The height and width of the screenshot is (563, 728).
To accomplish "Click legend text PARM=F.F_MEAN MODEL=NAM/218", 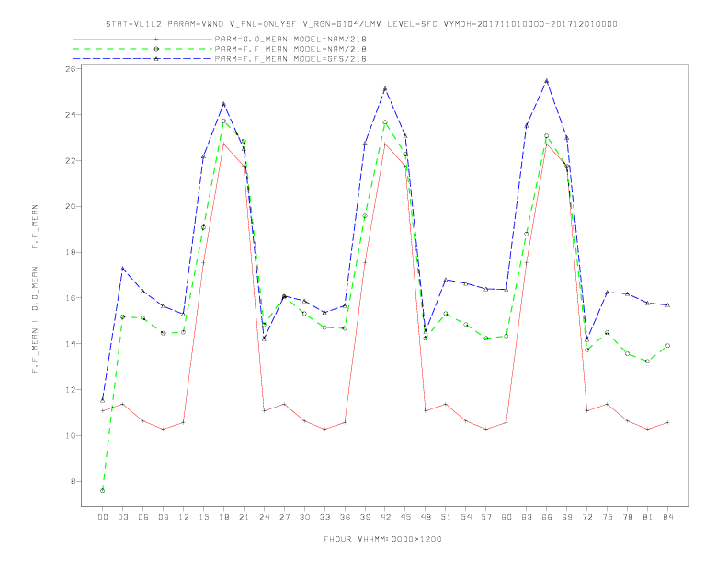I will [x=290, y=49].
